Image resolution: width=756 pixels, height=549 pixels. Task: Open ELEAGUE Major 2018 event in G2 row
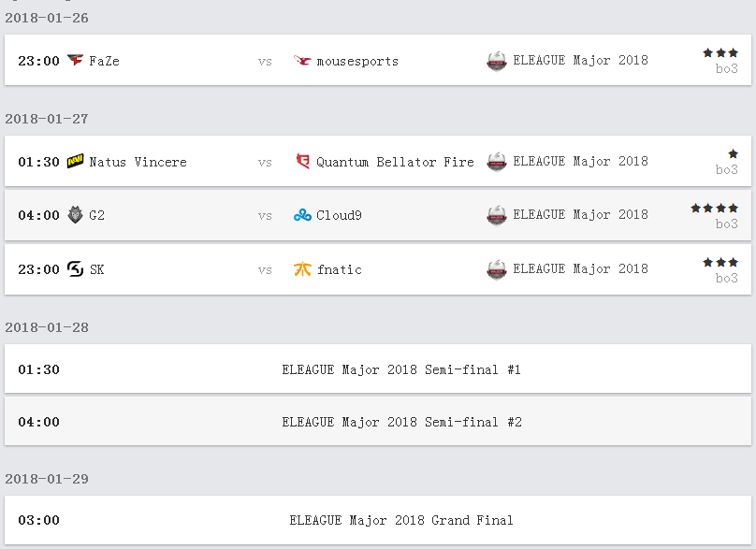580,214
